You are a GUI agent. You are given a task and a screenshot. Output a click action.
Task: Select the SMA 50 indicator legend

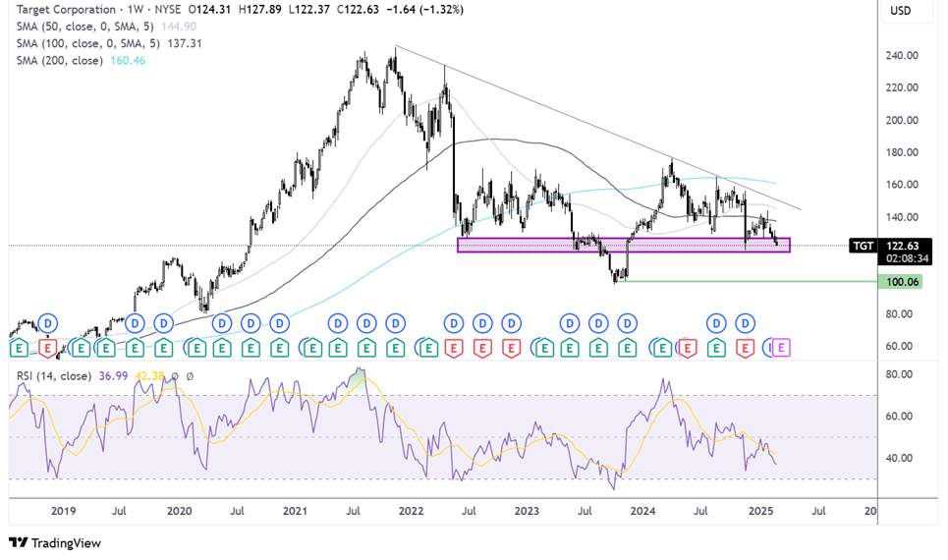click(84, 27)
